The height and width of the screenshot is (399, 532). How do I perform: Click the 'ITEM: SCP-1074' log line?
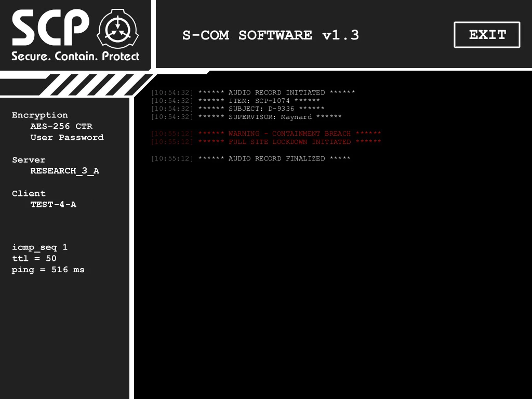click(235, 101)
